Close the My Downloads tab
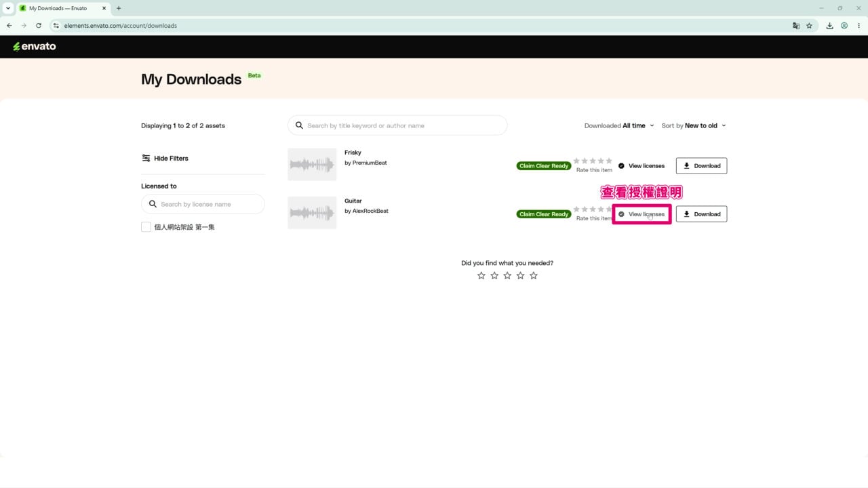This screenshot has height=488, width=868. point(104,8)
